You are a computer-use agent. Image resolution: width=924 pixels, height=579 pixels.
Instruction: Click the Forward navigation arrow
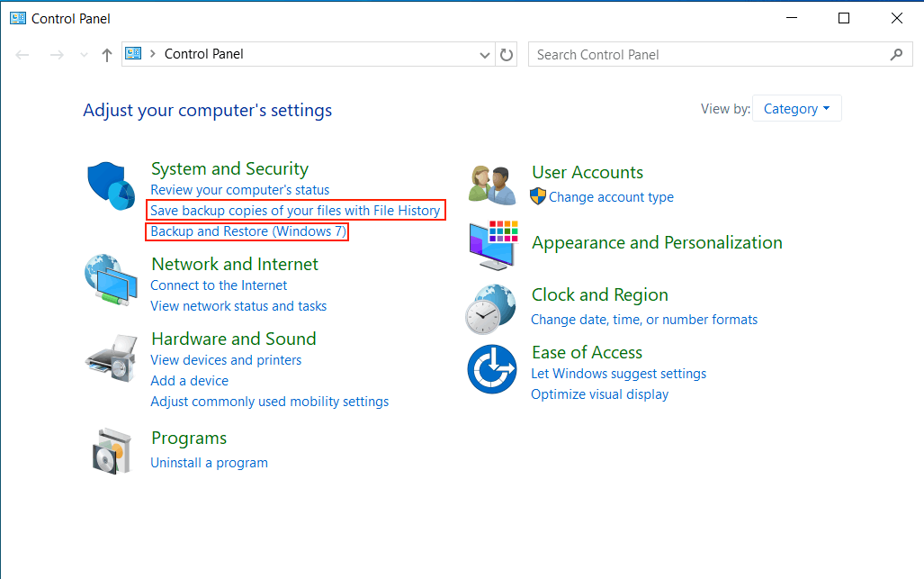[x=57, y=55]
